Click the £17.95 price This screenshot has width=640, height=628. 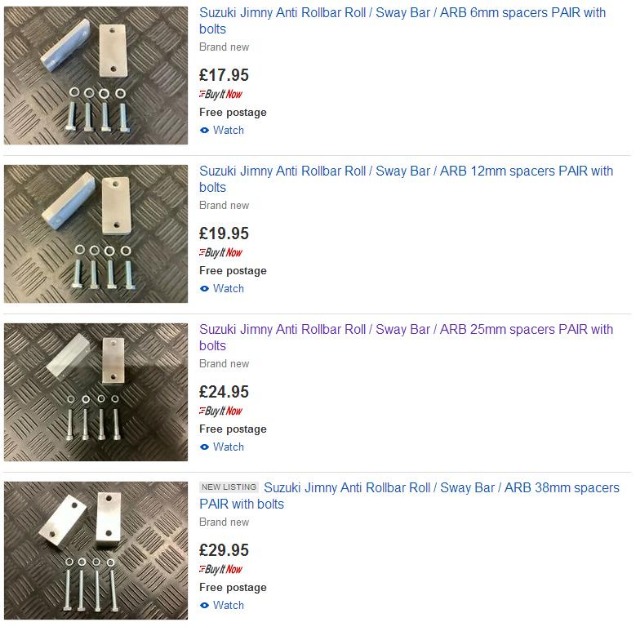224,75
